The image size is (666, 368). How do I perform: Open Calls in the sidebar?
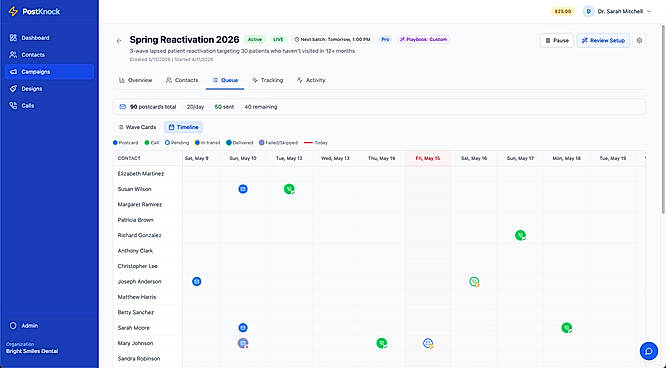pos(49,106)
